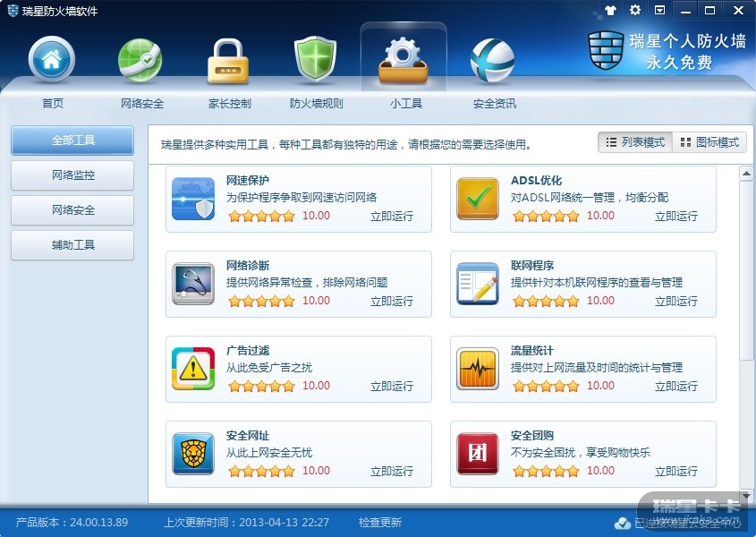Click description 从此免受广告之扰
The image size is (756, 537).
269,368
